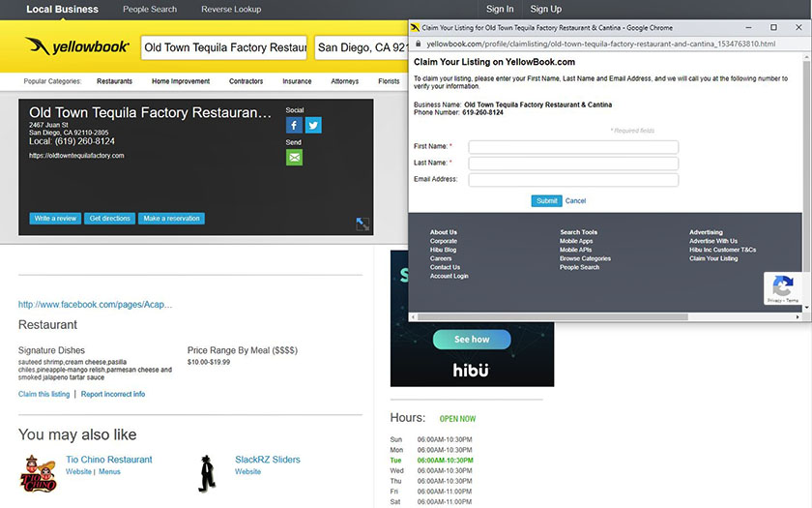The height and width of the screenshot is (508, 812).
Task: Click the Contact Us footer link
Action: (x=445, y=267)
